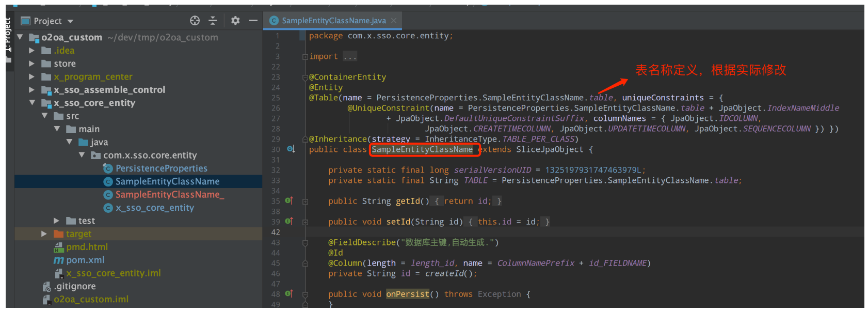
Task: Open pom.xml file
Action: 85,260
